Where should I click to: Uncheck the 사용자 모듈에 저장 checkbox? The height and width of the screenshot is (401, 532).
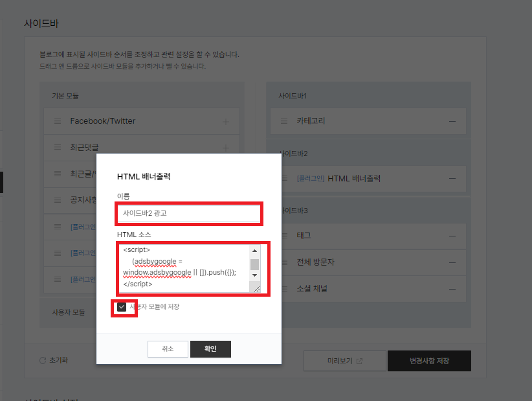click(122, 307)
